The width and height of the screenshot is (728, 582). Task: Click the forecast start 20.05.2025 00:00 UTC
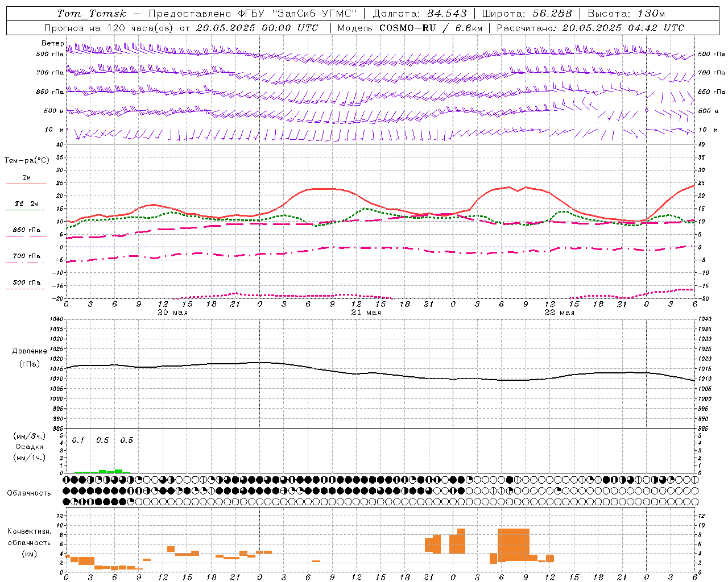click(257, 28)
